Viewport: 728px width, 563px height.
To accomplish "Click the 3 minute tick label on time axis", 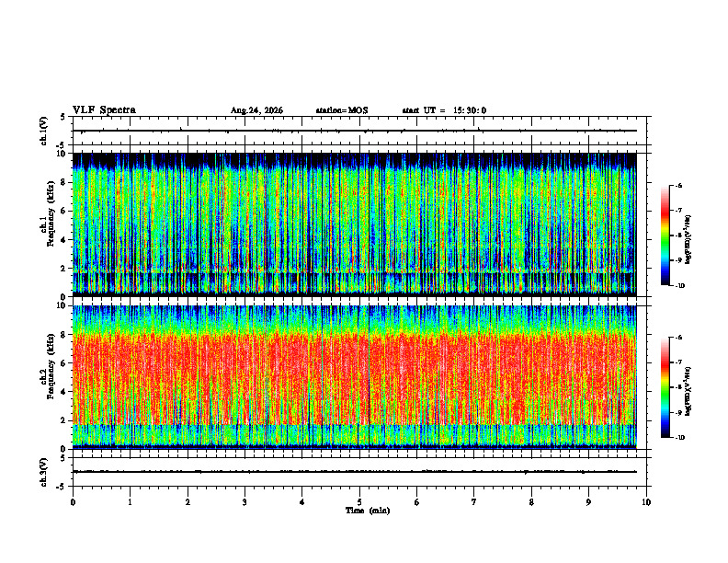I will (245, 502).
